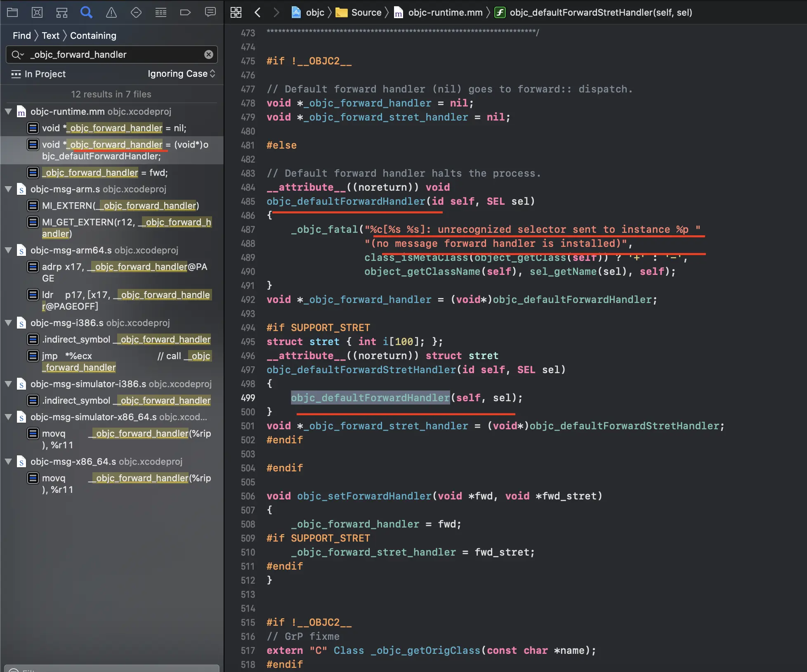Open the Report navigator speech bubble icon
The width and height of the screenshot is (807, 672).
coord(210,12)
